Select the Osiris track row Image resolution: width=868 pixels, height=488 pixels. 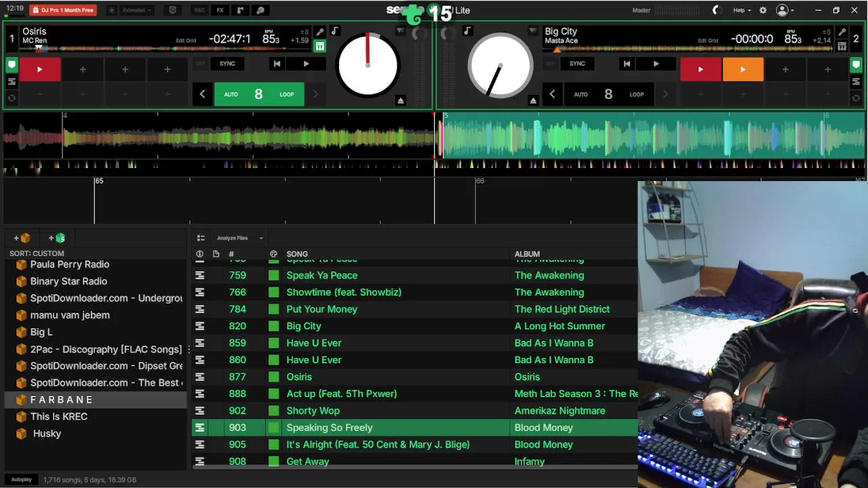tap(415, 377)
